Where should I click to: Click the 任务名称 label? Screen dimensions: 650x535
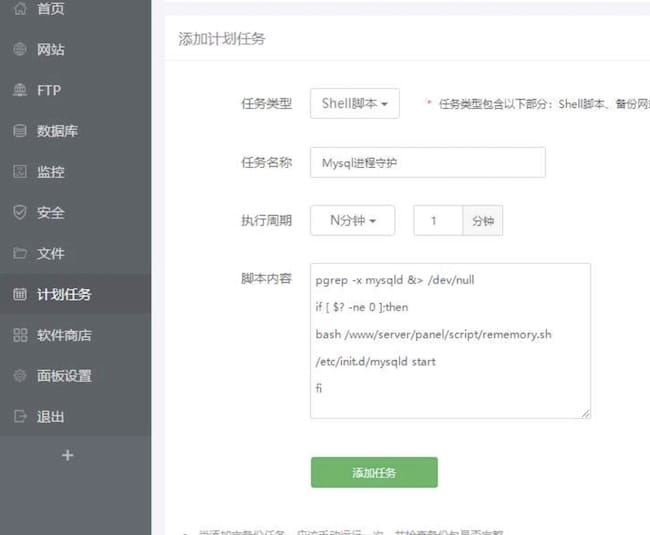(x=267, y=162)
